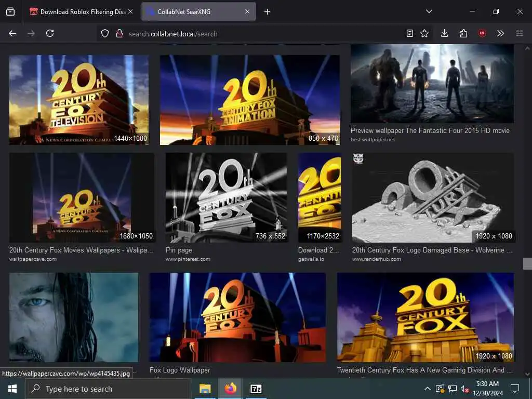Open 7-Zip from the taskbar
The width and height of the screenshot is (532, 399).
tap(256, 389)
